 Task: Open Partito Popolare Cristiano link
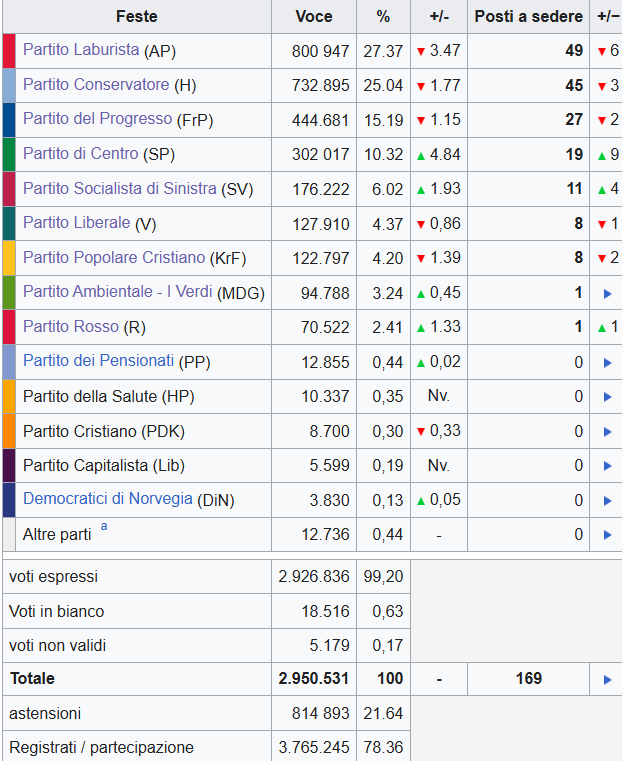114,258
